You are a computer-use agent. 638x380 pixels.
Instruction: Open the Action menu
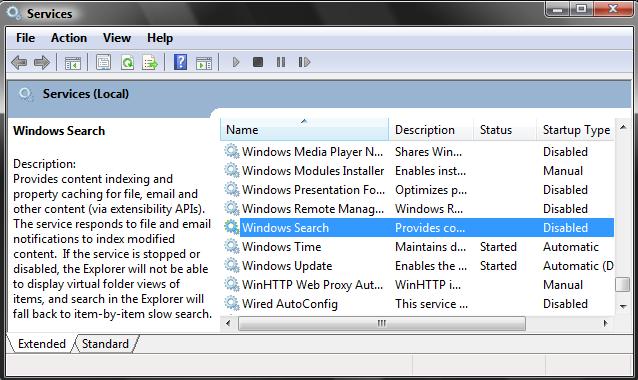tap(69, 38)
